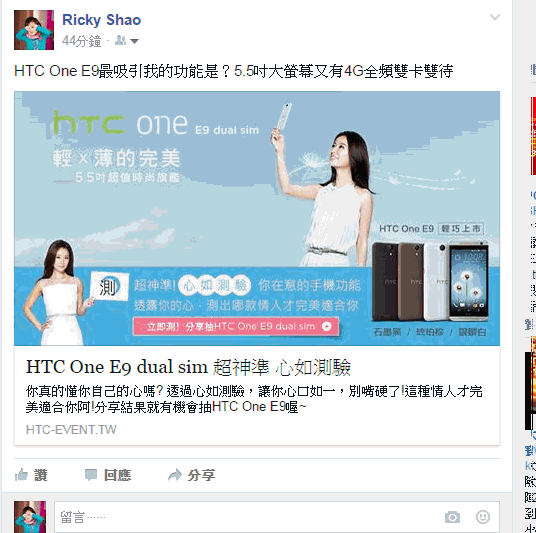The image size is (536, 533).
Task: Click the 回應 comment button label
Action: click(118, 475)
